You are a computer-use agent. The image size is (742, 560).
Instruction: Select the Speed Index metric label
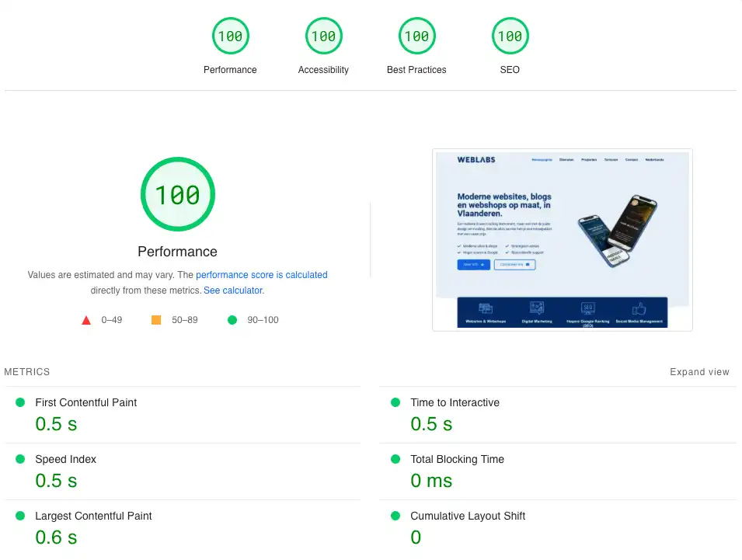pyautogui.click(x=65, y=459)
